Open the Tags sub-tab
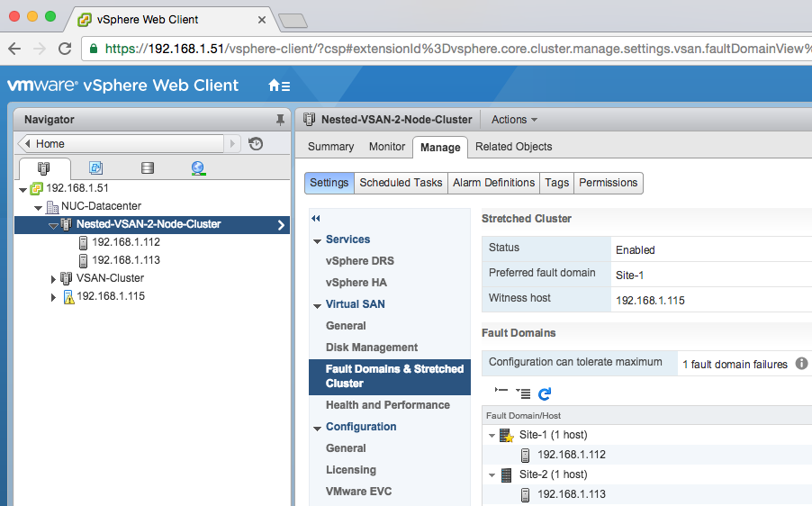Viewport: 812px width, 506px height. pos(556,183)
